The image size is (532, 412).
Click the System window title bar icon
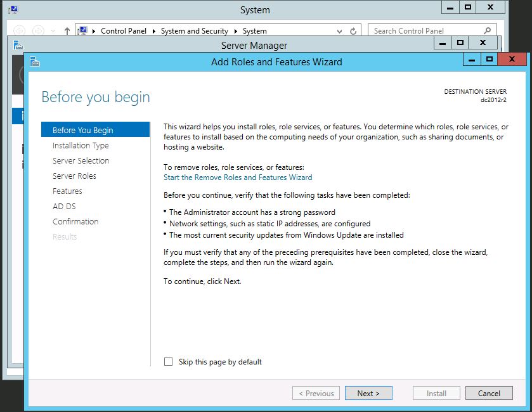[13, 10]
